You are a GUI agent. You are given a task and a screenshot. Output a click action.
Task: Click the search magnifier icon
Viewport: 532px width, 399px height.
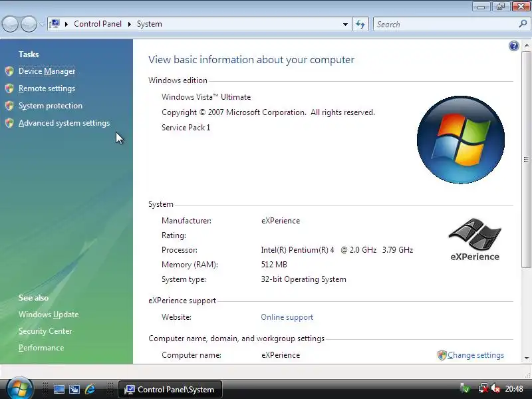click(523, 24)
